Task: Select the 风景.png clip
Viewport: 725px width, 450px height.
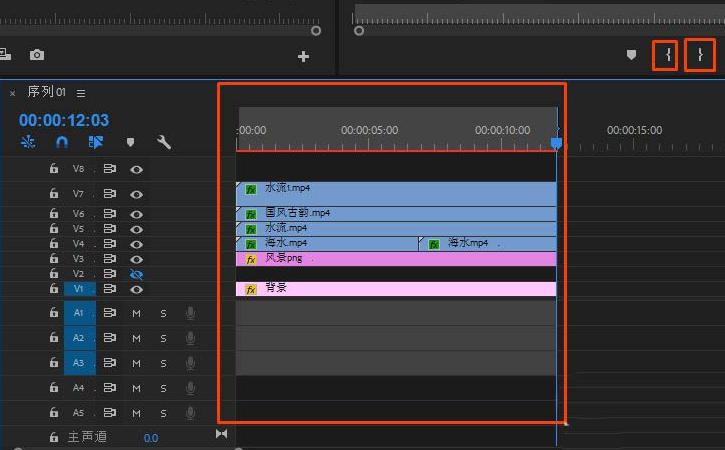Action: point(396,259)
